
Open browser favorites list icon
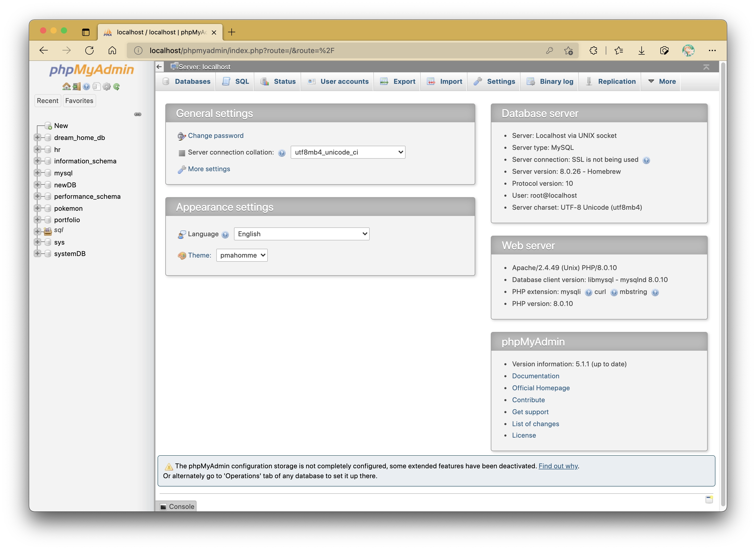(x=619, y=51)
